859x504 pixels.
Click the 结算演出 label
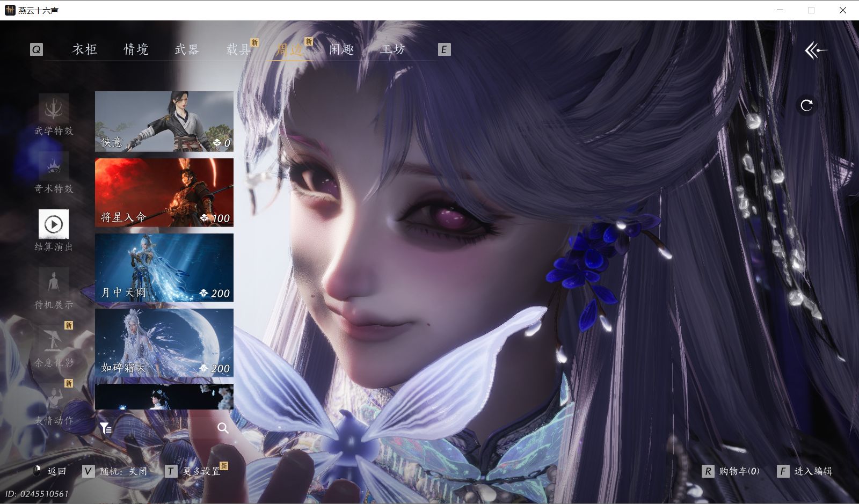pyautogui.click(x=54, y=247)
